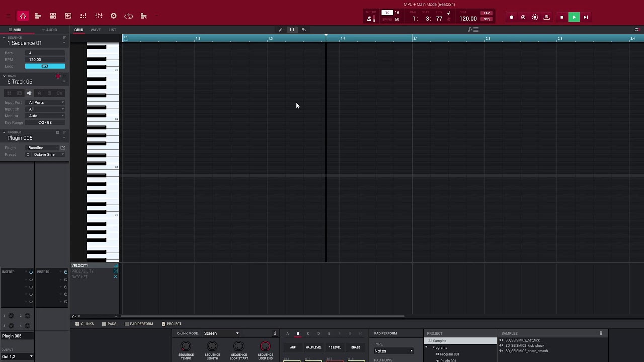Open the Next Sequence mode icon
The image size is (644, 362).
(143, 16)
